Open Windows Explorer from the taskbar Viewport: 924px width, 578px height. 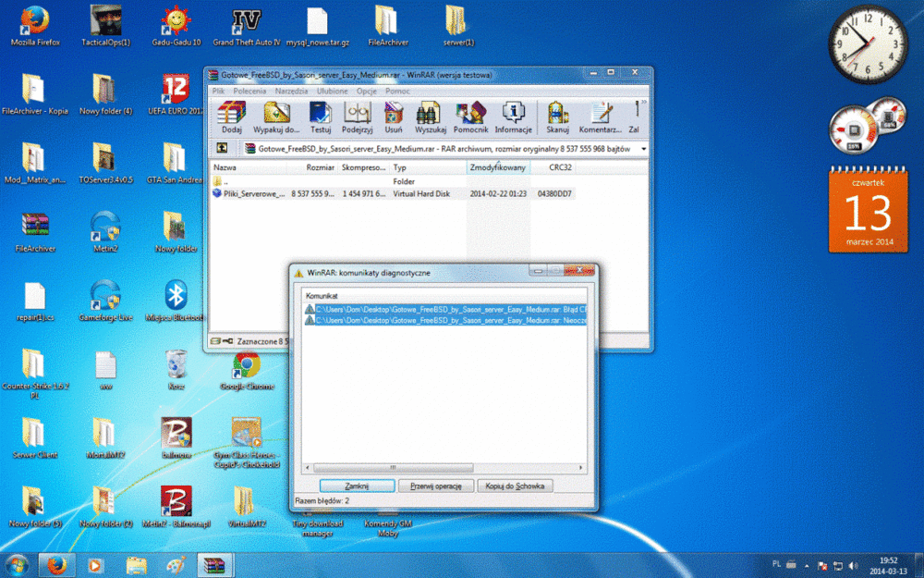(137, 566)
